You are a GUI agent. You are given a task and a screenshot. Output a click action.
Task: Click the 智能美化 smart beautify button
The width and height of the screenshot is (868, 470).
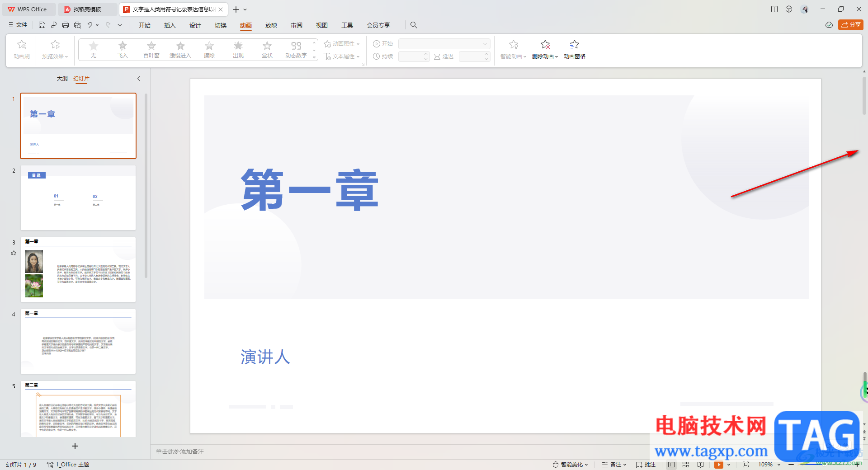[571, 465]
